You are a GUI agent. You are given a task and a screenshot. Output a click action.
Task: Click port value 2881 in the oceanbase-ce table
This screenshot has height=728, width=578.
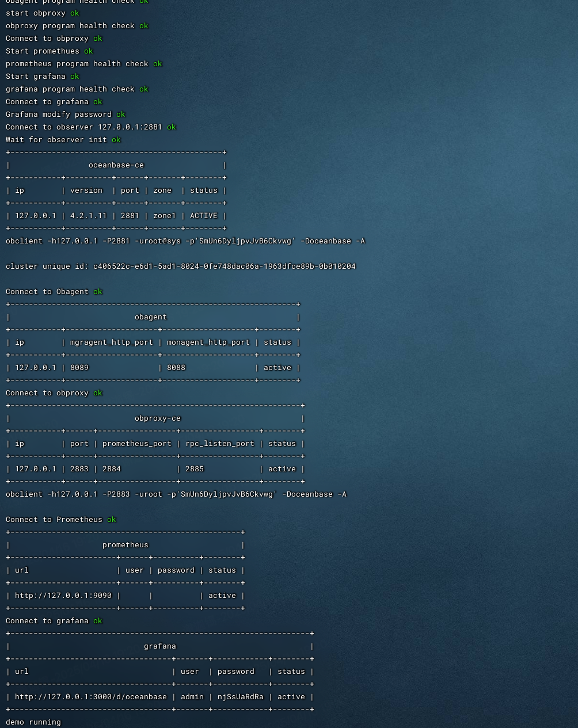[x=130, y=216]
